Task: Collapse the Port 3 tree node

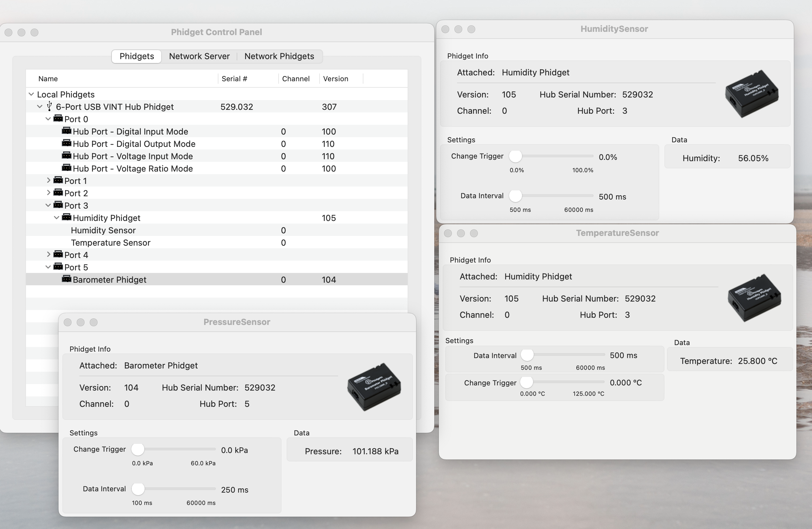Action: [x=48, y=205]
